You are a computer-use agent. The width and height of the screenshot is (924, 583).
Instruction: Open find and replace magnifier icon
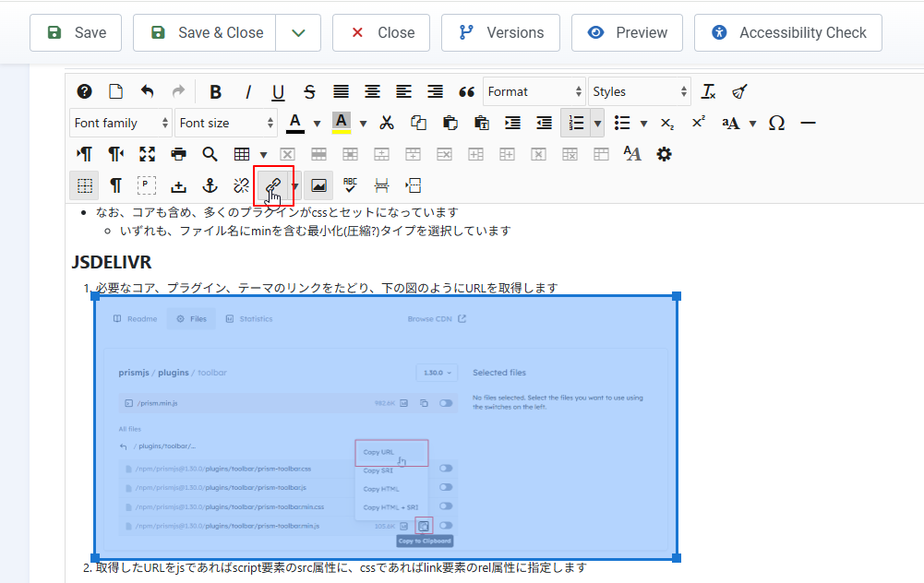pos(210,154)
